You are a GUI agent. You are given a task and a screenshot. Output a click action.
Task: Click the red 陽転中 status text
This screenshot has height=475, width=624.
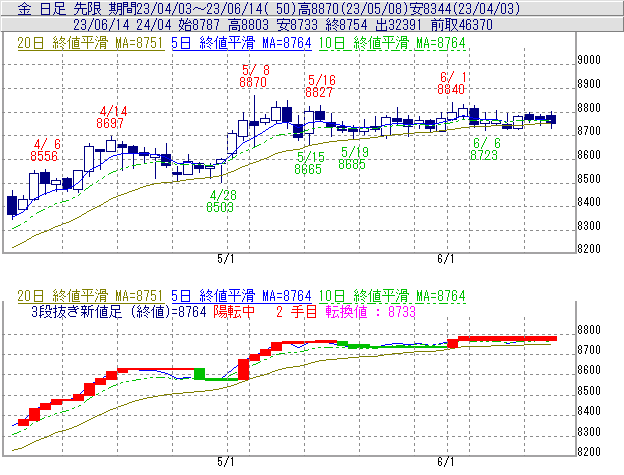point(234,311)
